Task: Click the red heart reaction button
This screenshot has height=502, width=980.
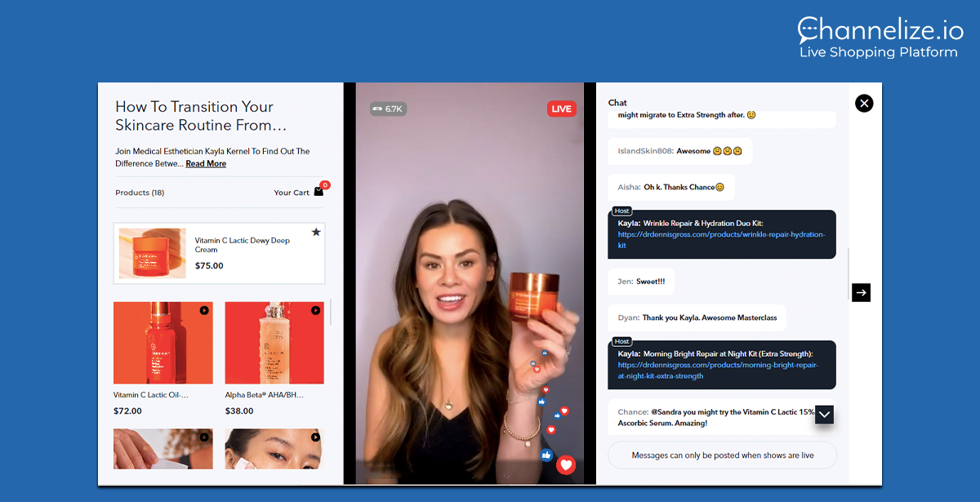Action: (x=566, y=465)
